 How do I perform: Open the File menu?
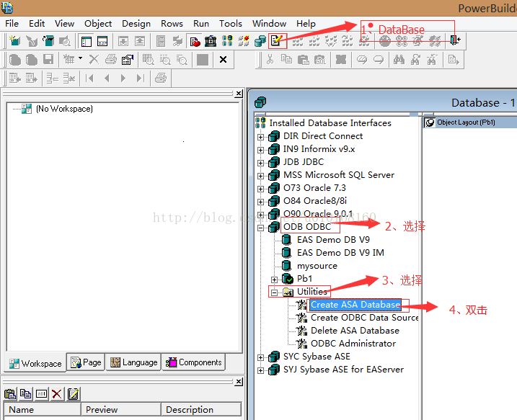(x=12, y=24)
